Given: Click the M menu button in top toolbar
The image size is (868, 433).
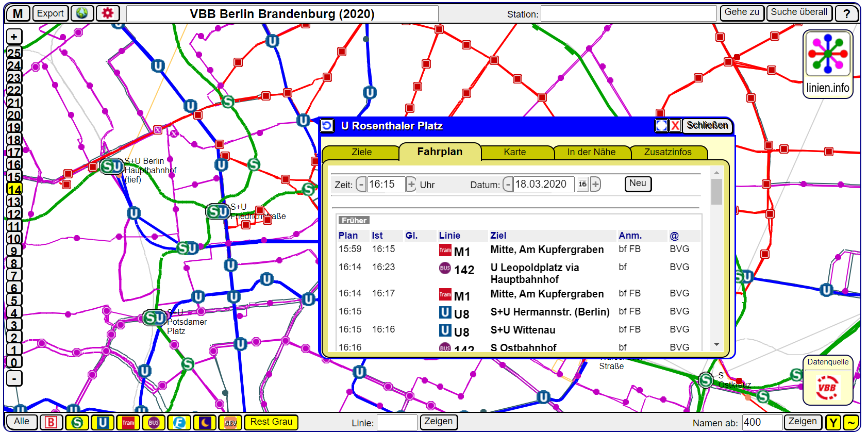Looking at the screenshot, I should pos(18,13).
